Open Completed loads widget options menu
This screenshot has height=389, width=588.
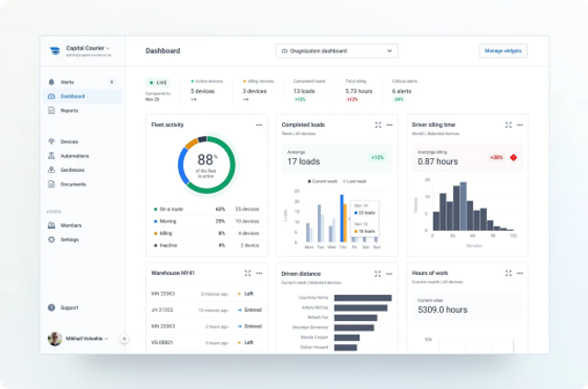(390, 125)
